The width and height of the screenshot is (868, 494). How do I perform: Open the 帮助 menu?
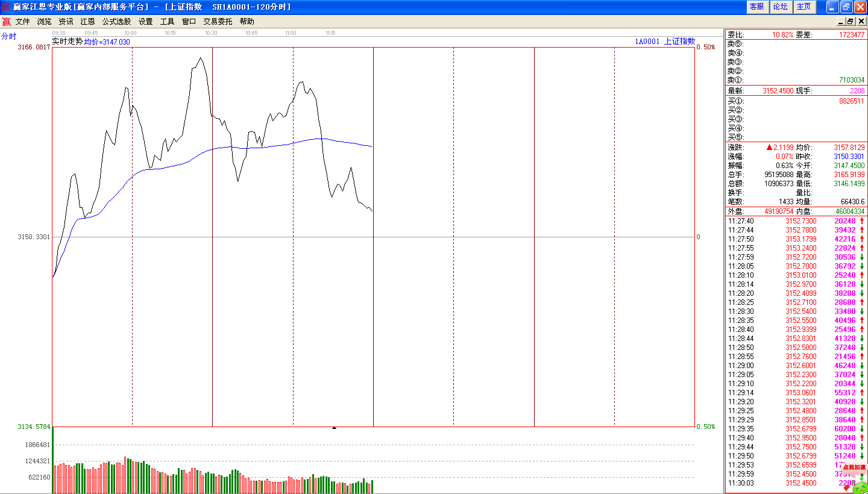click(247, 21)
